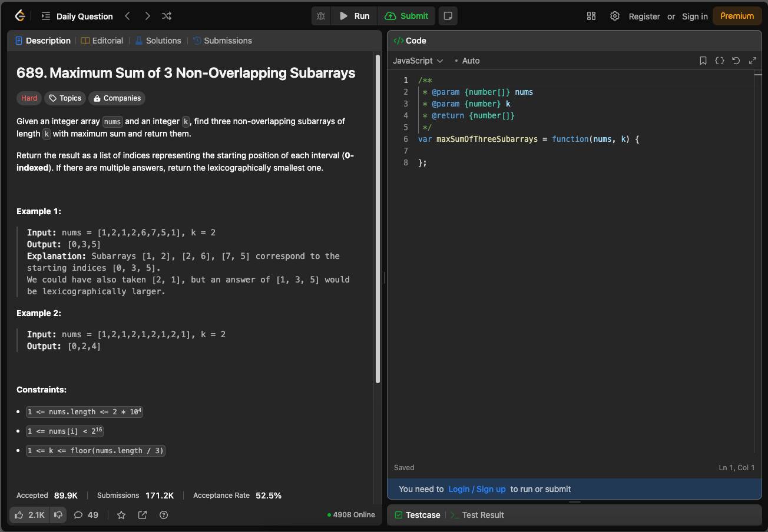768x532 pixels.
Task: Go to next question arrow
Action: click(147, 16)
